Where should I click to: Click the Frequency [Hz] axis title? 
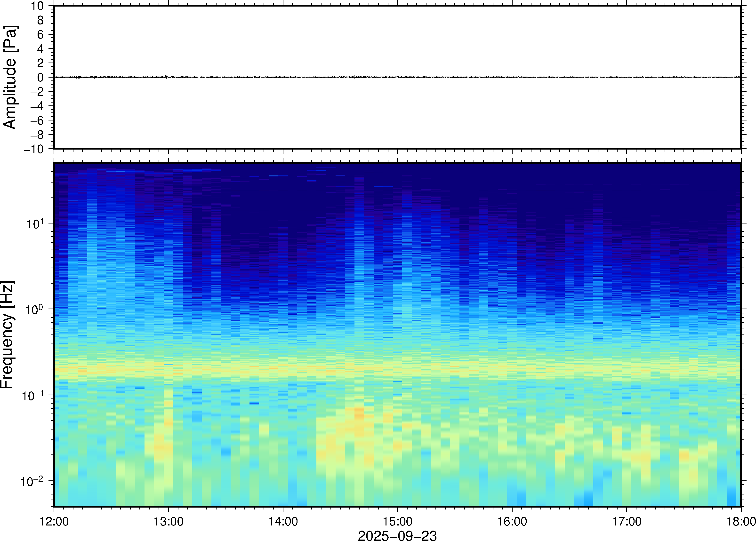tap(7, 335)
